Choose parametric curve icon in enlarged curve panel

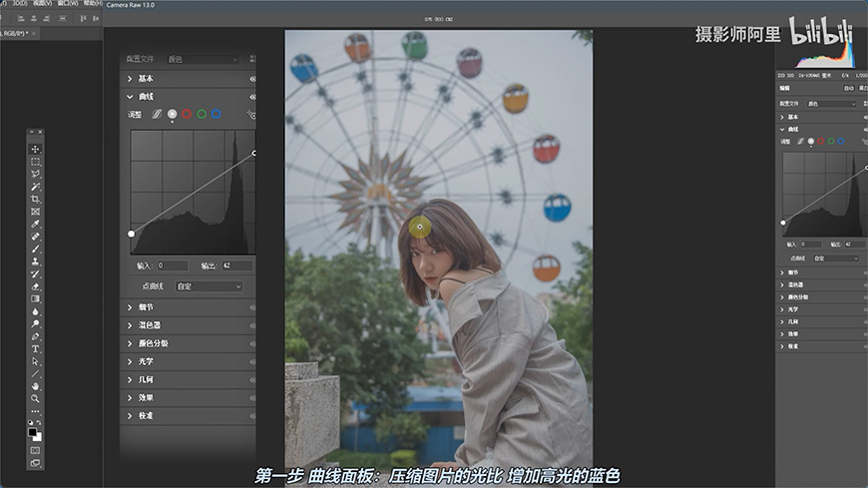157,115
